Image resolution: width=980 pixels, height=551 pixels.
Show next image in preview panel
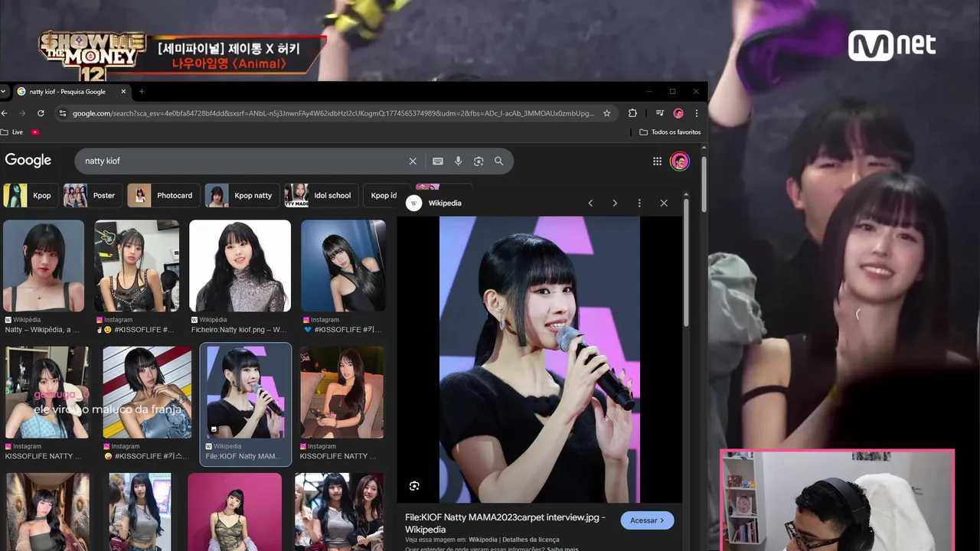(615, 203)
